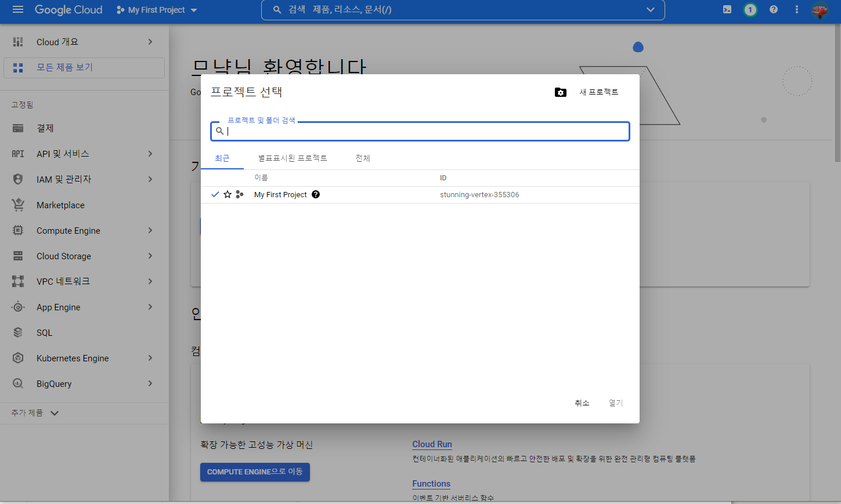Click the Cloud Storage icon
The height and width of the screenshot is (504, 841).
[x=18, y=256]
